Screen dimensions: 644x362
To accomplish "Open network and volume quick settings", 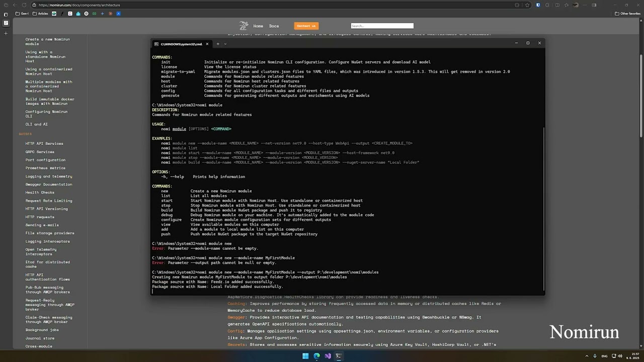I will 616,356.
